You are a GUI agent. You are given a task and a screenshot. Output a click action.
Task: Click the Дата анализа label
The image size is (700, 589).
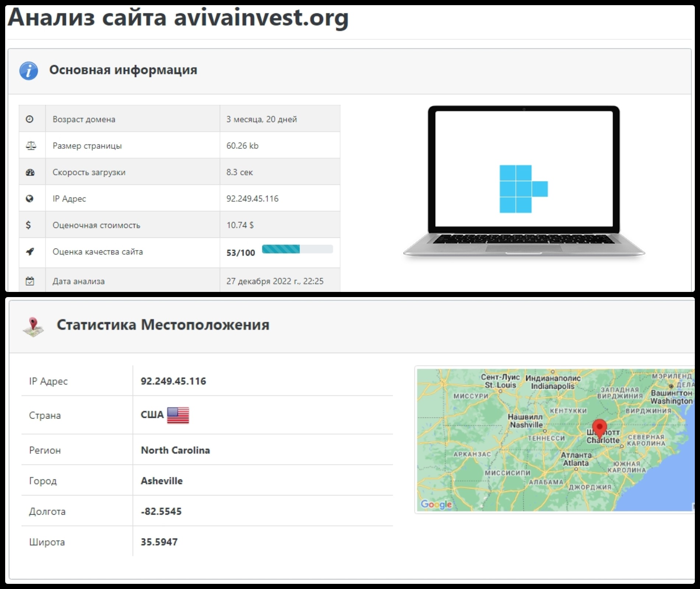78,281
